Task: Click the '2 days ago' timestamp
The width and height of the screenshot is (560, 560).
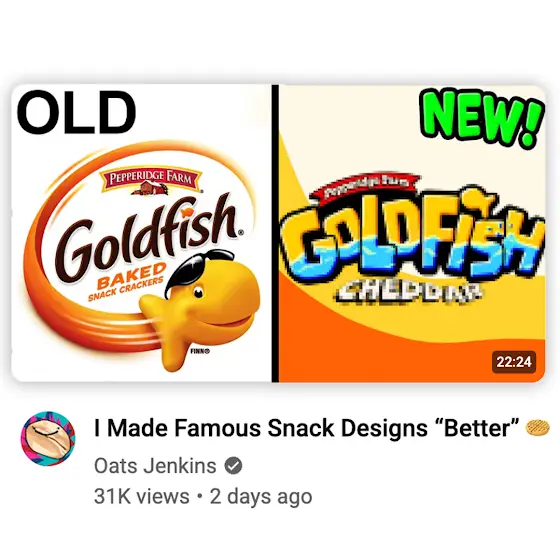Action: [261, 496]
